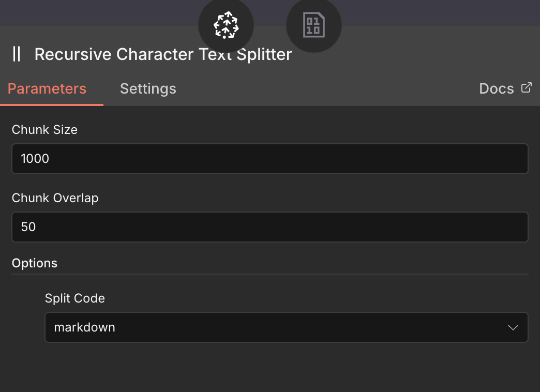Click inside the Chunk Overlap field
Screen dimensions: 540x392
269,227
